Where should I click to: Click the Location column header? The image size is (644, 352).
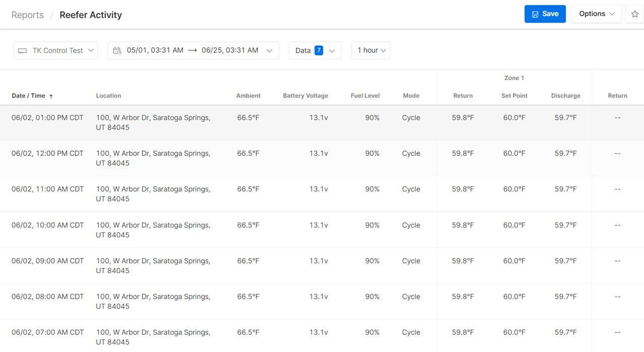(109, 96)
